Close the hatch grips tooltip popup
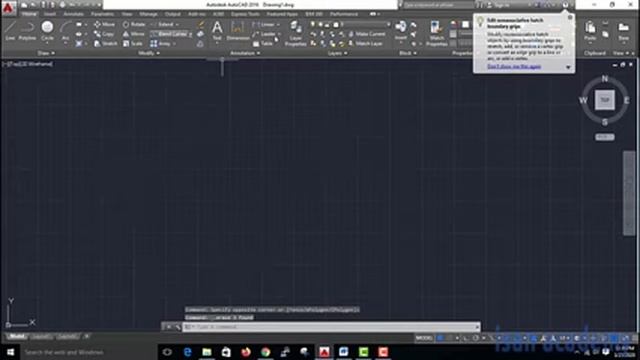The width and height of the screenshot is (640, 360). 570,18
